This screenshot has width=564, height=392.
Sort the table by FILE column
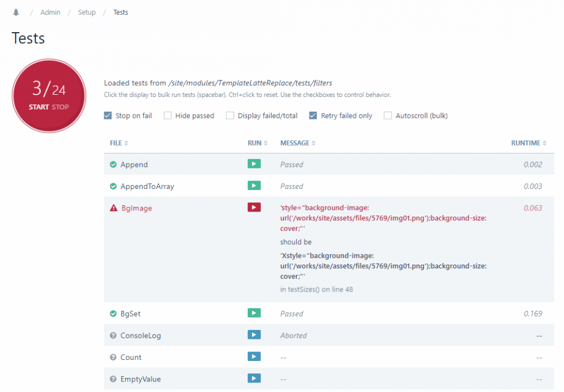(119, 143)
